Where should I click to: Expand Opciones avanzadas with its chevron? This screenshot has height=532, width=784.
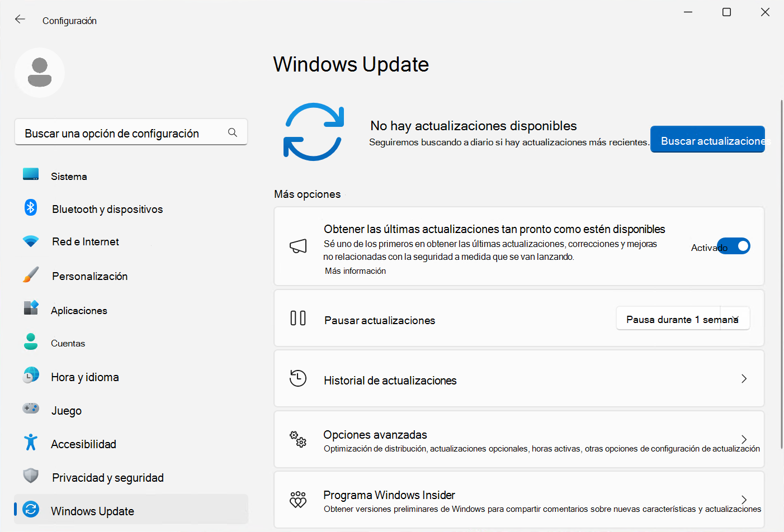[744, 439]
